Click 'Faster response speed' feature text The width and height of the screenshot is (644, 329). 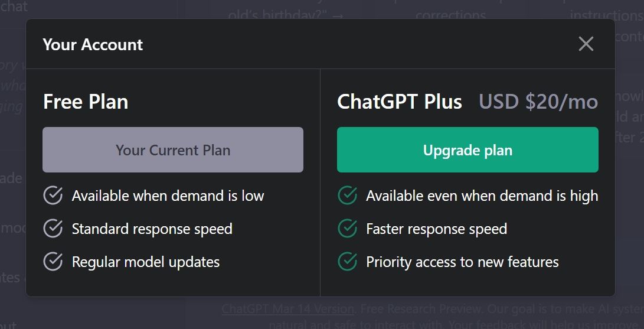(436, 229)
